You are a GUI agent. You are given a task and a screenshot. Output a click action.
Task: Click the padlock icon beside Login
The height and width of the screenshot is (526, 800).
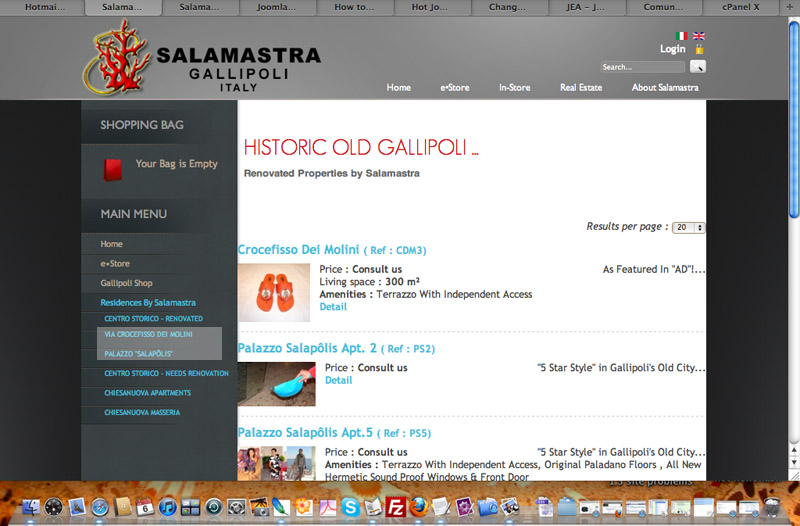(x=699, y=49)
